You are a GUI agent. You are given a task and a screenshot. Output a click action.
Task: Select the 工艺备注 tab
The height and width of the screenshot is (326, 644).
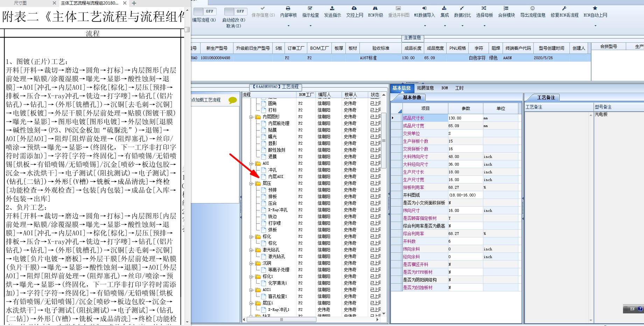pos(546,98)
